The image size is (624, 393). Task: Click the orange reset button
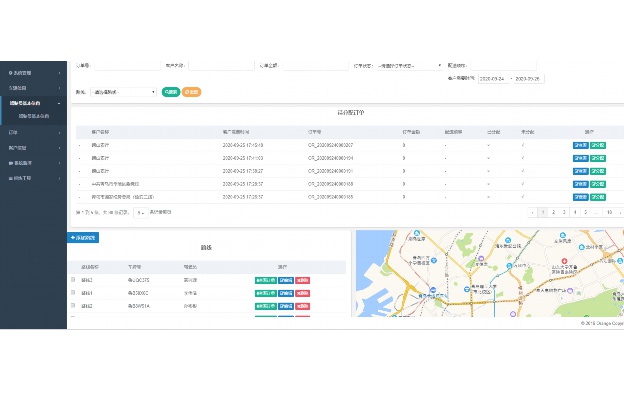pyautogui.click(x=191, y=92)
